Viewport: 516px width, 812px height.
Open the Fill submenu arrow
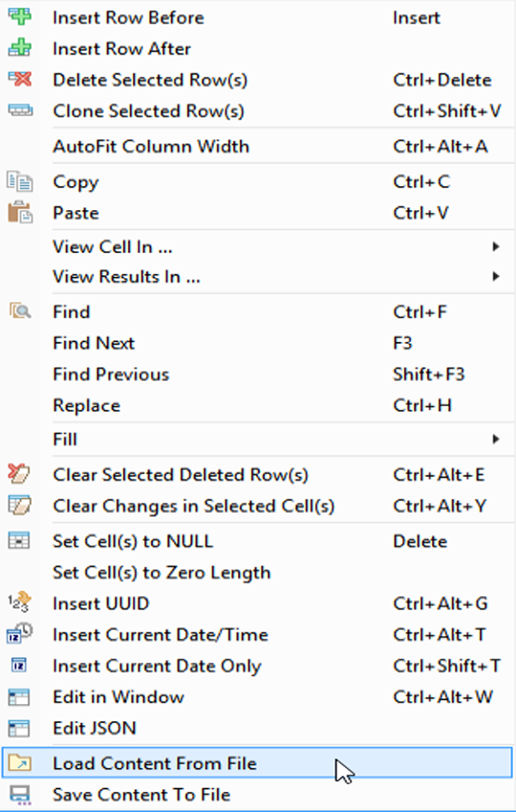(x=496, y=439)
